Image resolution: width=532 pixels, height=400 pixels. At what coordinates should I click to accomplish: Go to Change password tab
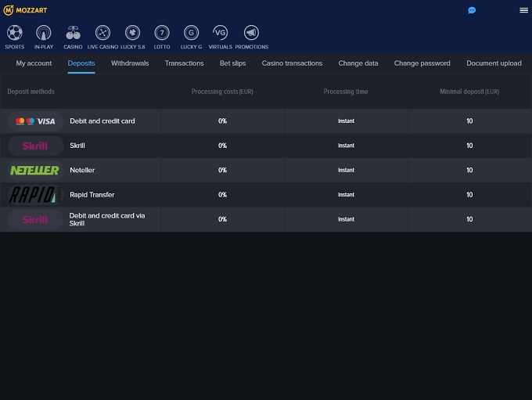422,63
